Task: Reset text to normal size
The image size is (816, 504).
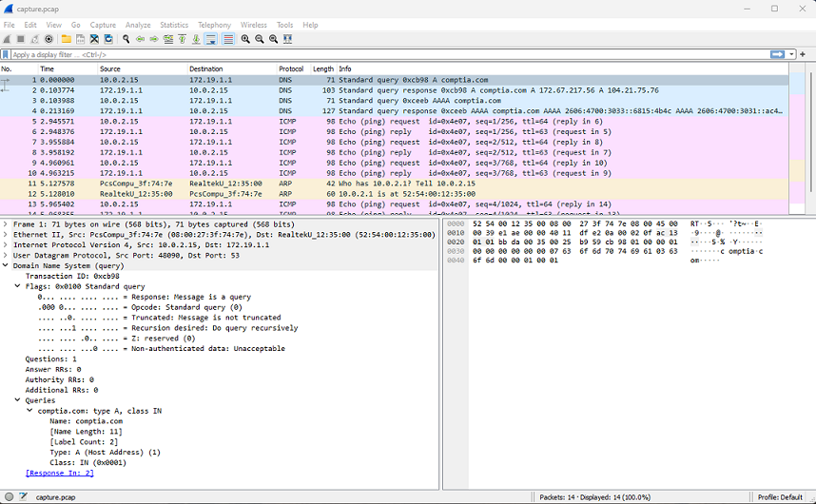Action: tap(273, 39)
